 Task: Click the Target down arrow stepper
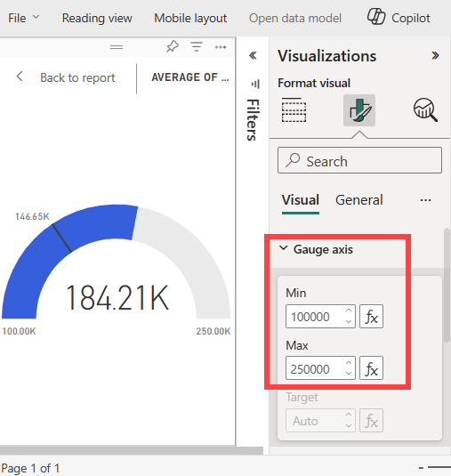coord(349,426)
